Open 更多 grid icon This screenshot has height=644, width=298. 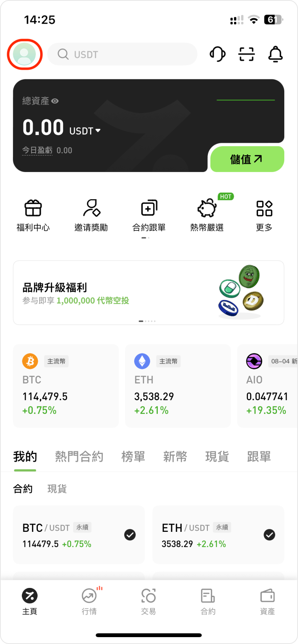[x=264, y=208]
